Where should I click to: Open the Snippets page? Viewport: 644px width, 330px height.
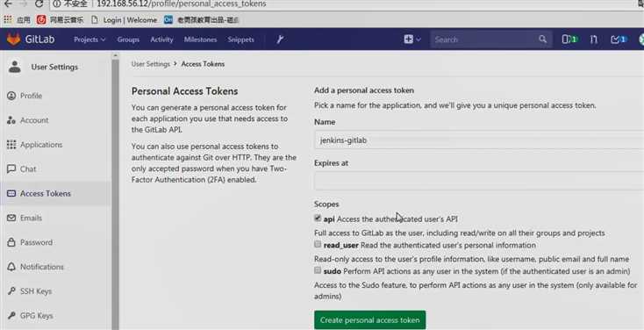click(240, 39)
